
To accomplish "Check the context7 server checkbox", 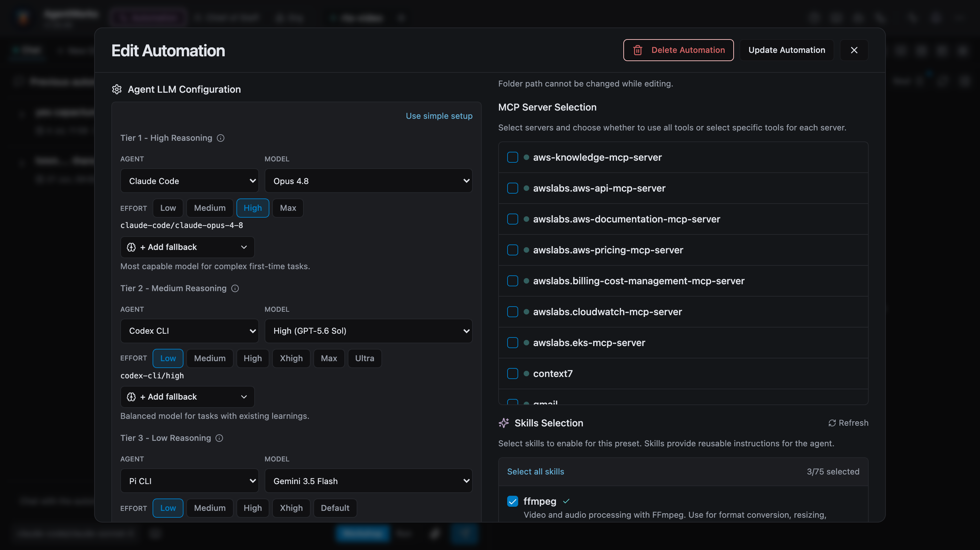I will coord(512,374).
